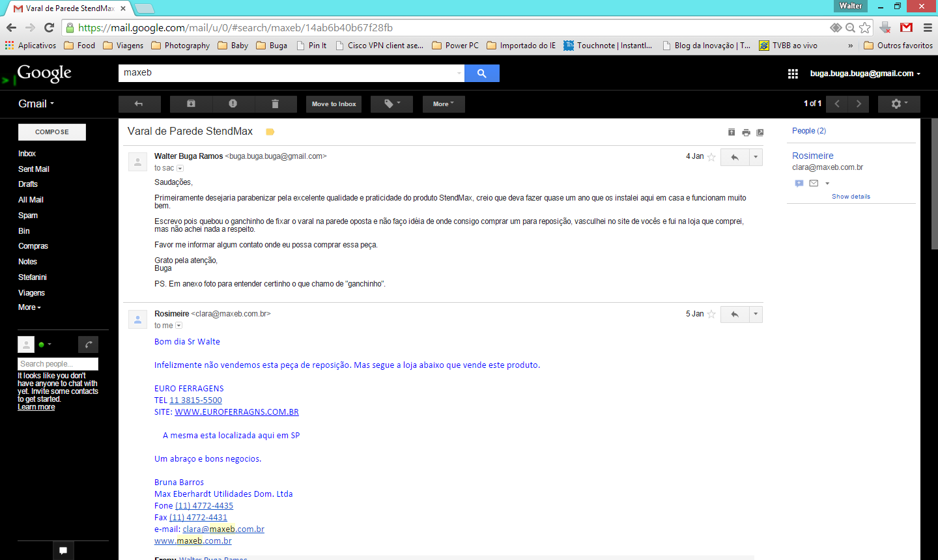
Task: Click the page scrollbar thumb on right
Action: tap(934, 184)
